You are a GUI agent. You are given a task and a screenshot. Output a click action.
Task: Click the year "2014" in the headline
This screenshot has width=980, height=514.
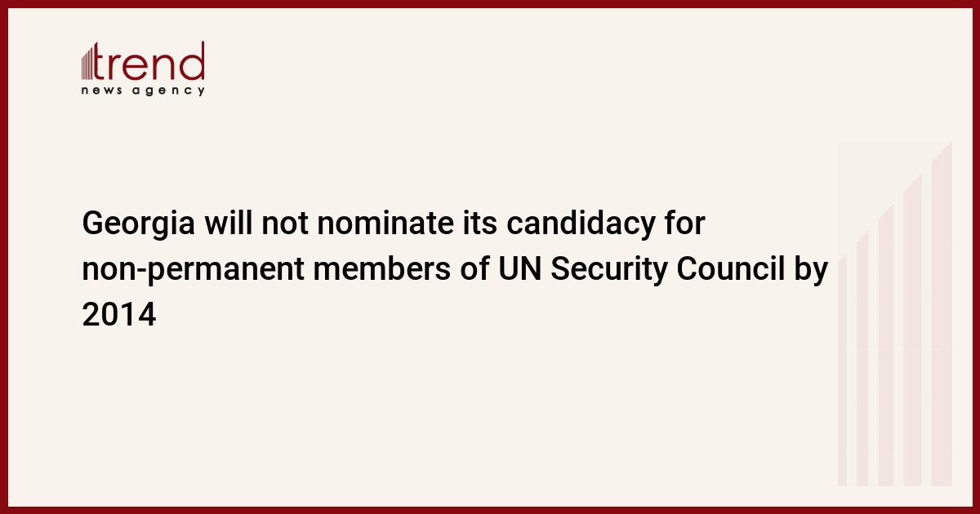click(118, 314)
